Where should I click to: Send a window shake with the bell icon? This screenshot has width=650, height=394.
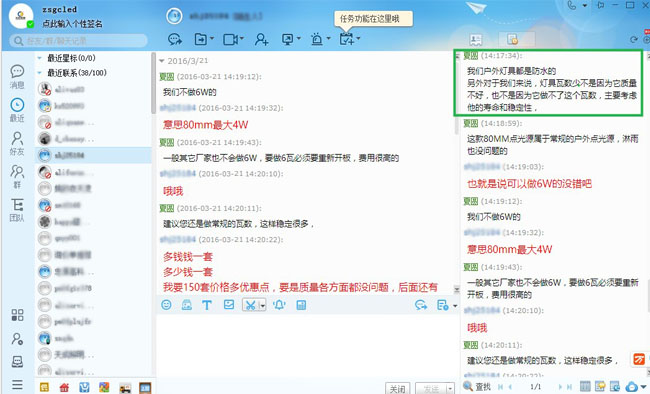click(x=279, y=305)
